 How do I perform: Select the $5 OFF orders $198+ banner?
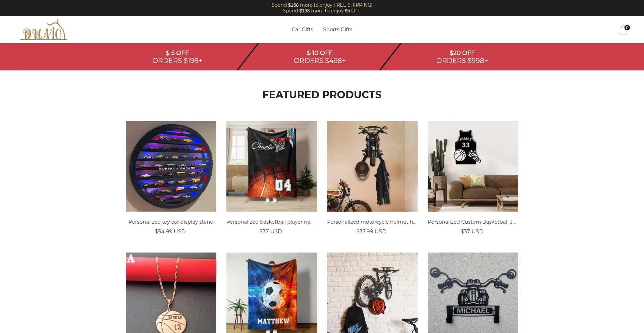point(177,57)
